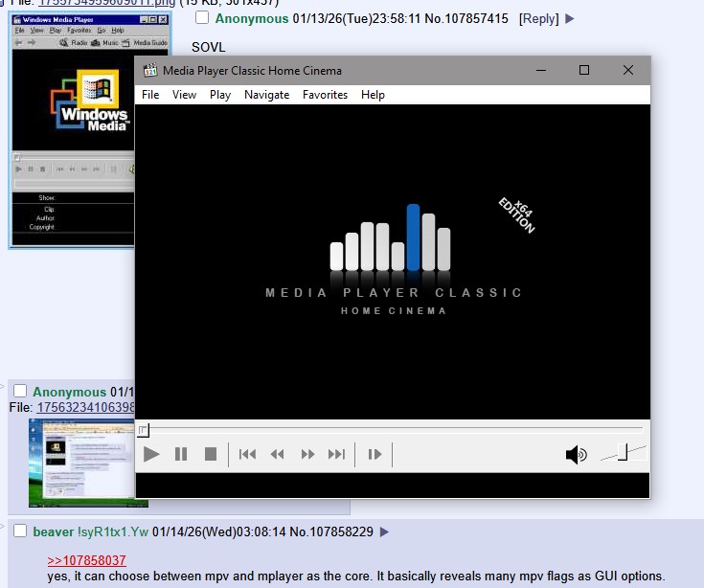Screen dimensions: 704x588
Task: Click the seek bar thumb in MPC-HC
Action: (x=143, y=430)
